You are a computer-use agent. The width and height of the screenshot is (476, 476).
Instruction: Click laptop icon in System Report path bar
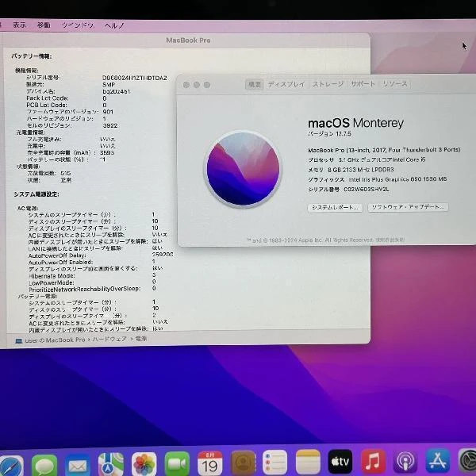click(19, 341)
